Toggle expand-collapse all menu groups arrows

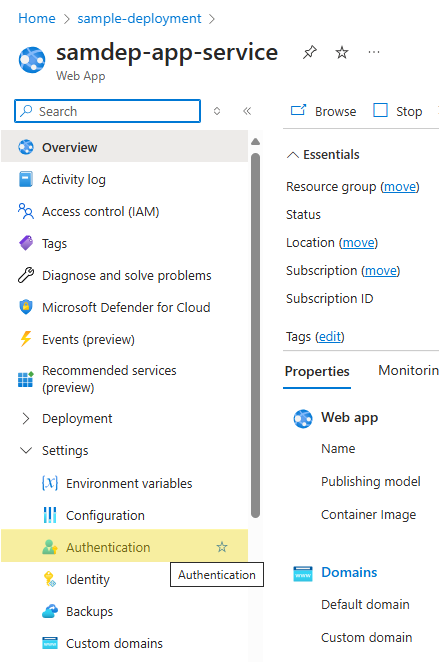tap(217, 111)
